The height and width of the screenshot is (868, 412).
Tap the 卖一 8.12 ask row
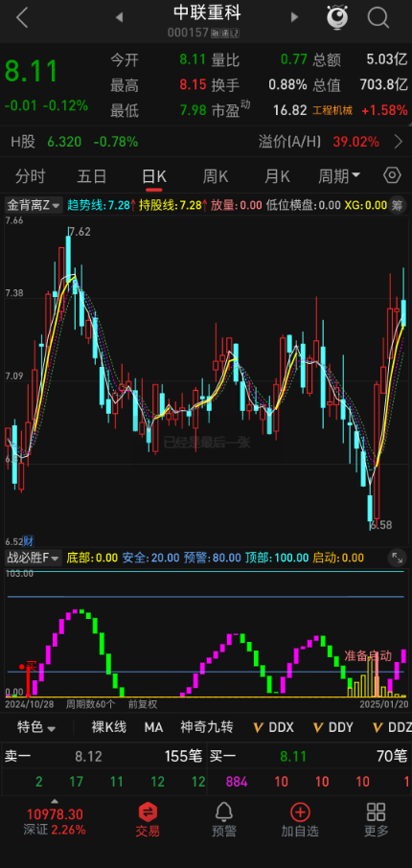(x=103, y=756)
